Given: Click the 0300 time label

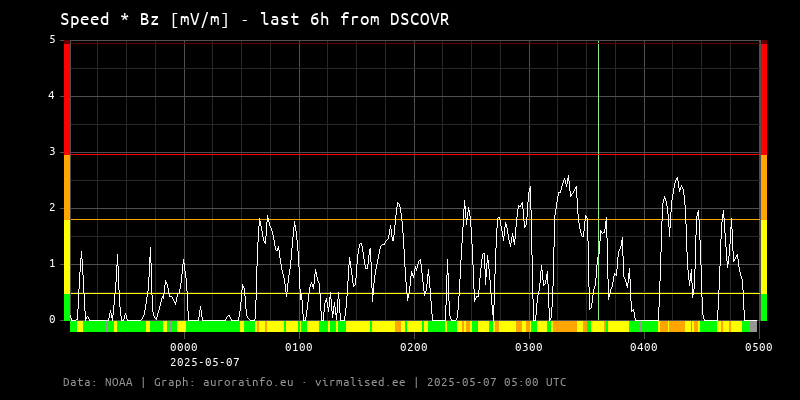Looking at the screenshot, I should click(529, 347).
